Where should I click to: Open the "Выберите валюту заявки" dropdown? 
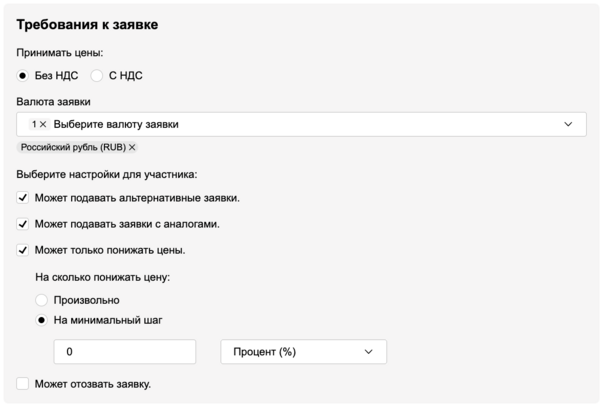pyautogui.click(x=300, y=124)
